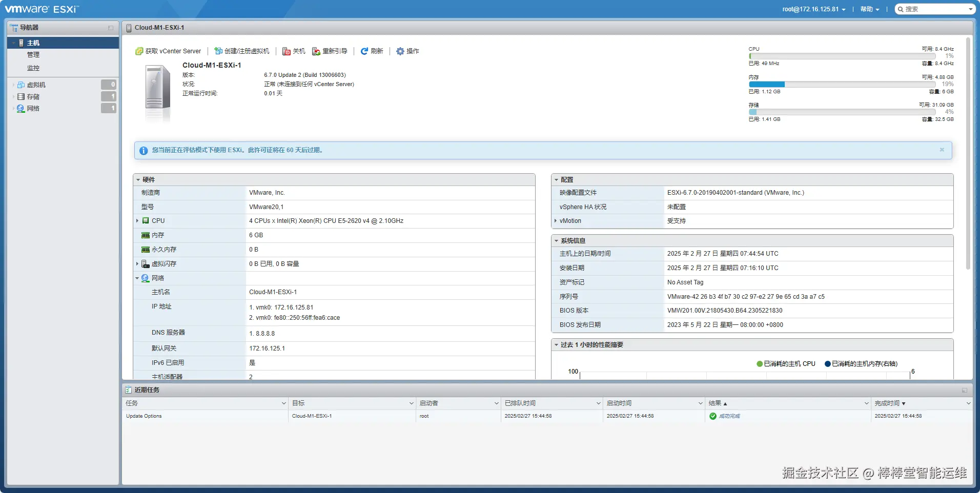The width and height of the screenshot is (980, 493).
Task: Click the 网络 globe icon in 硬件 list
Action: click(x=146, y=278)
